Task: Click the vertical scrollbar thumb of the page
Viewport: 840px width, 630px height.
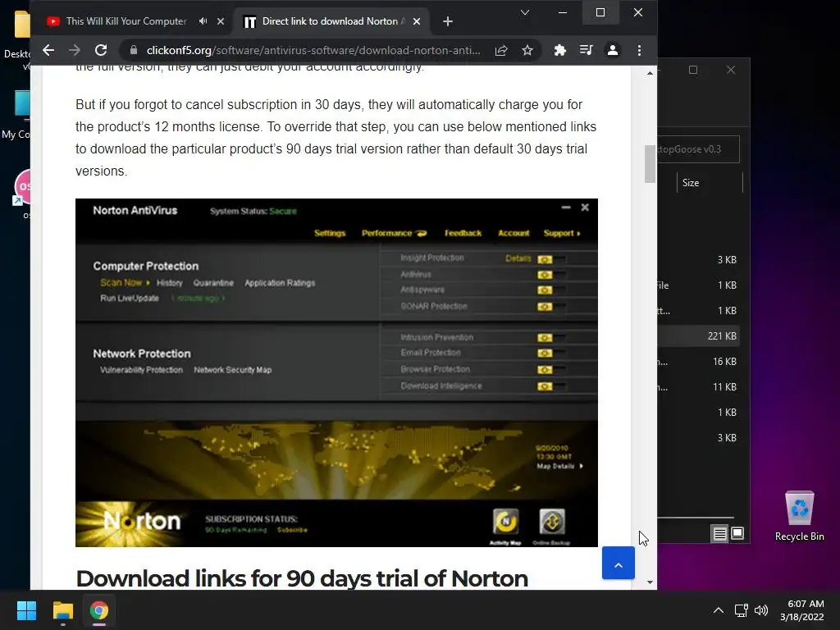Action: pos(650,164)
